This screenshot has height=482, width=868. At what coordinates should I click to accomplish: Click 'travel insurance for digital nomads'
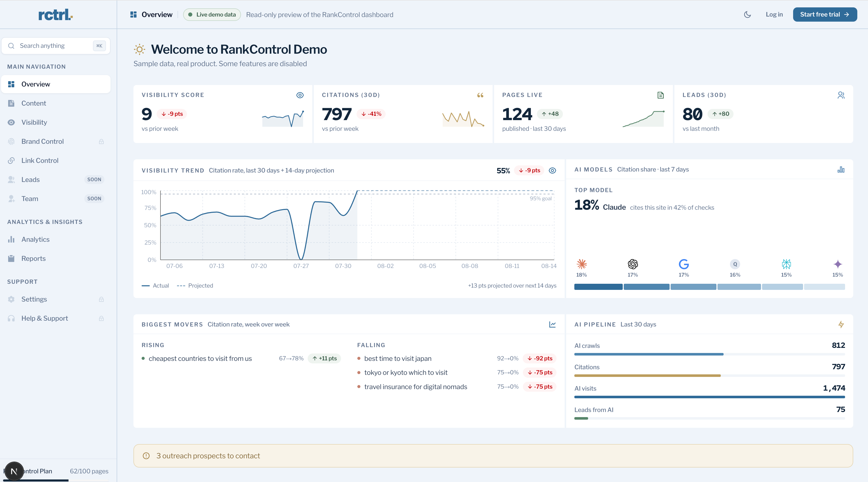tap(415, 387)
